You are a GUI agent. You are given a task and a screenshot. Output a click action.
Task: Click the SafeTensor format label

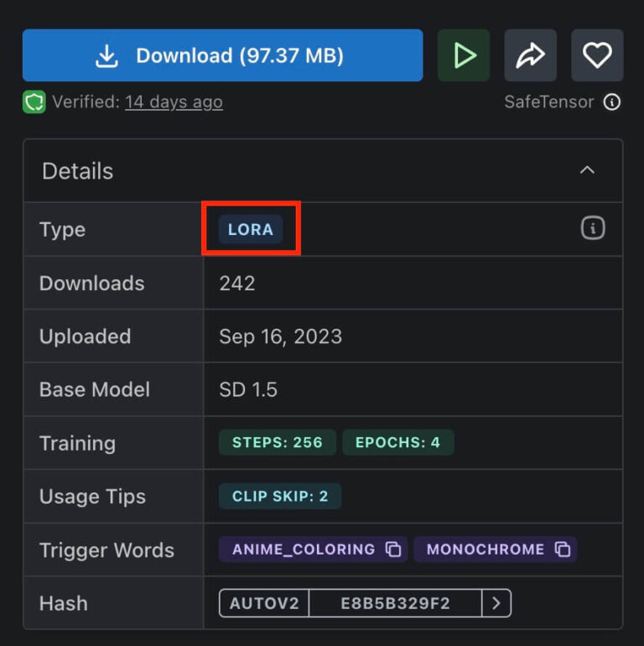(548, 102)
